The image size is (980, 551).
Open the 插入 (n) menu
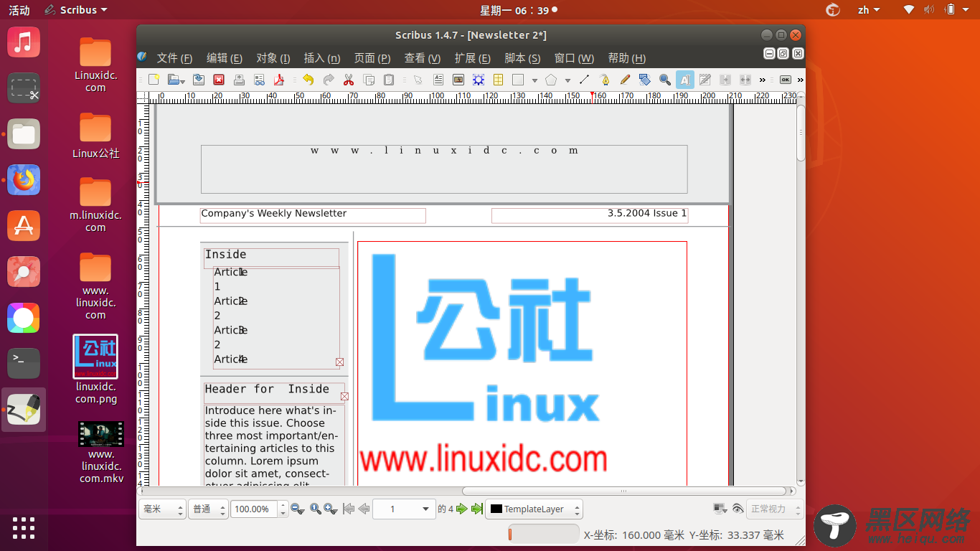click(322, 58)
